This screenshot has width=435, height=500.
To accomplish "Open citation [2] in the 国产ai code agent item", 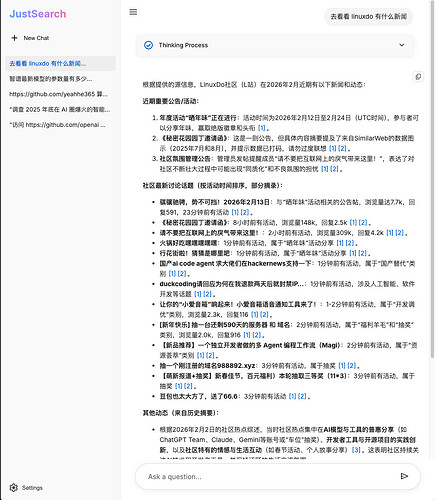I will pyautogui.click(x=182, y=274).
